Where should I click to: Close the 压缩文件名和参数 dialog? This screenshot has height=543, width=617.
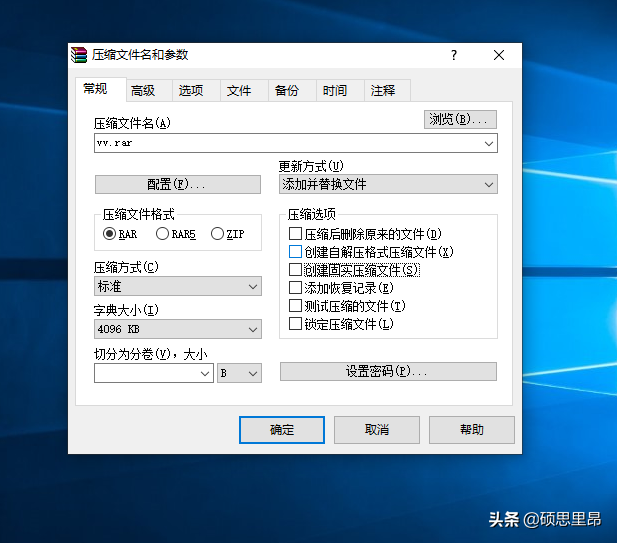pyautogui.click(x=499, y=55)
